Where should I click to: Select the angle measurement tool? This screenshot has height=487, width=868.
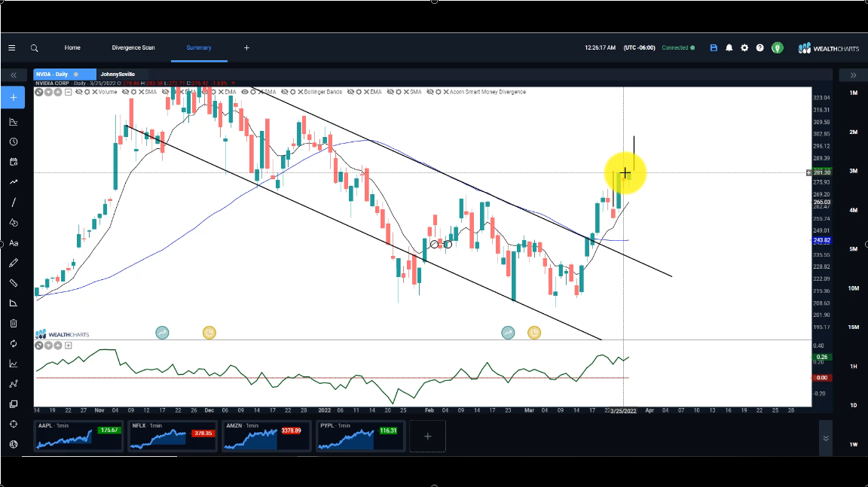tap(14, 303)
